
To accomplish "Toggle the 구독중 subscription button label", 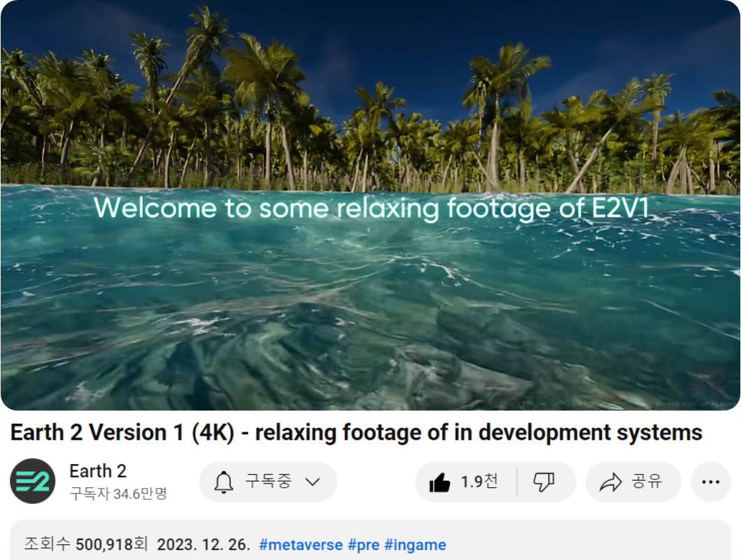I will [268, 482].
